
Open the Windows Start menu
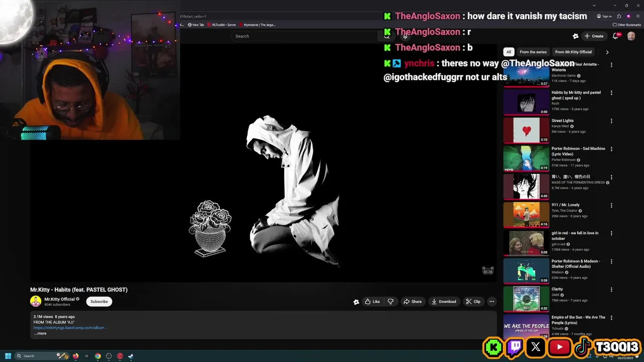click(x=8, y=356)
